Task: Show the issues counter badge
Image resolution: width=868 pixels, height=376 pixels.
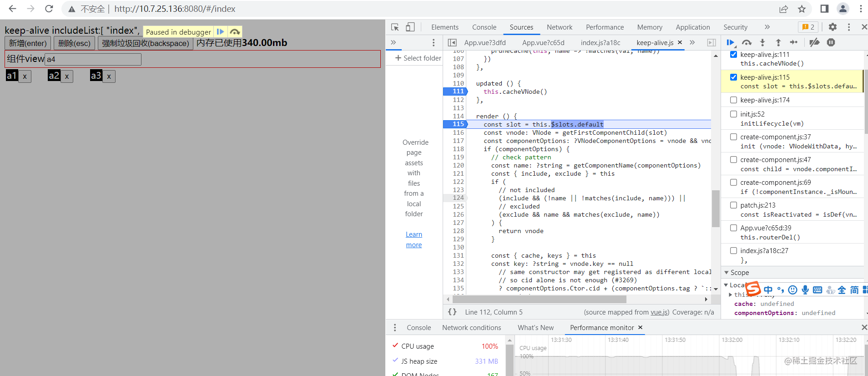Action: [x=808, y=27]
